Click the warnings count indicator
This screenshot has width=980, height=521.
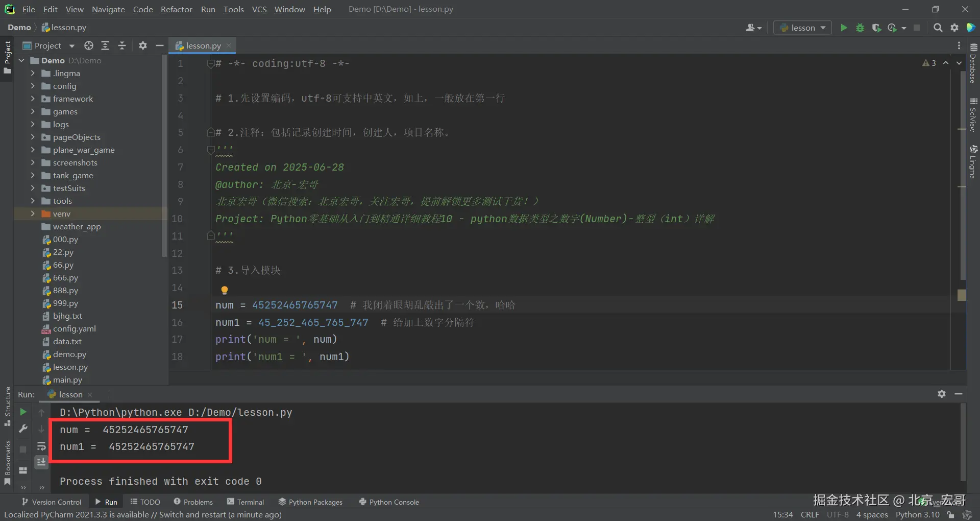pyautogui.click(x=929, y=63)
